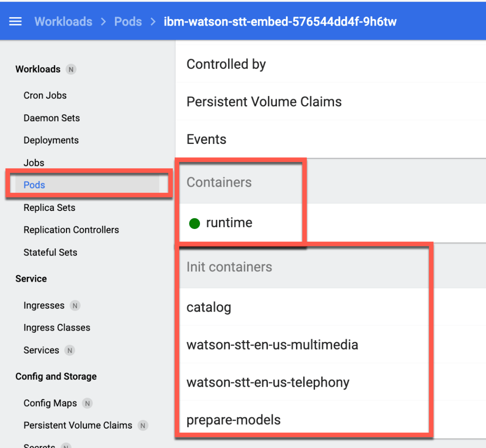Navigate to Pods breadcrumb link
Image resolution: width=486 pixels, height=448 pixels.
tap(128, 22)
